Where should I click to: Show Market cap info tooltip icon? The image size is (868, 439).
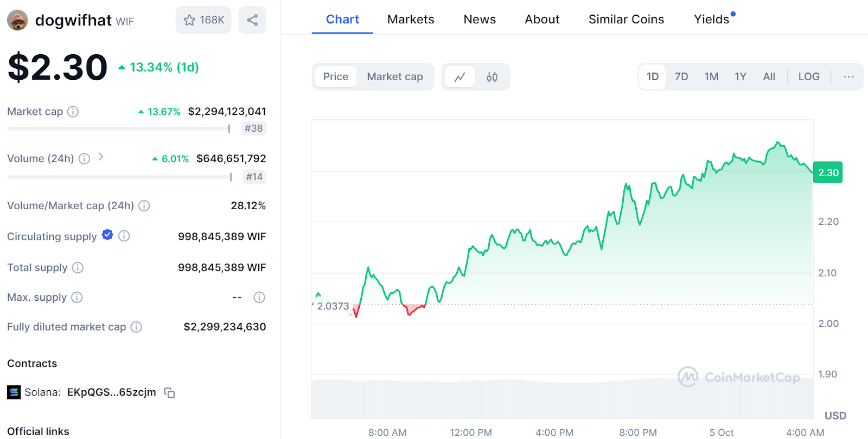coord(73,112)
